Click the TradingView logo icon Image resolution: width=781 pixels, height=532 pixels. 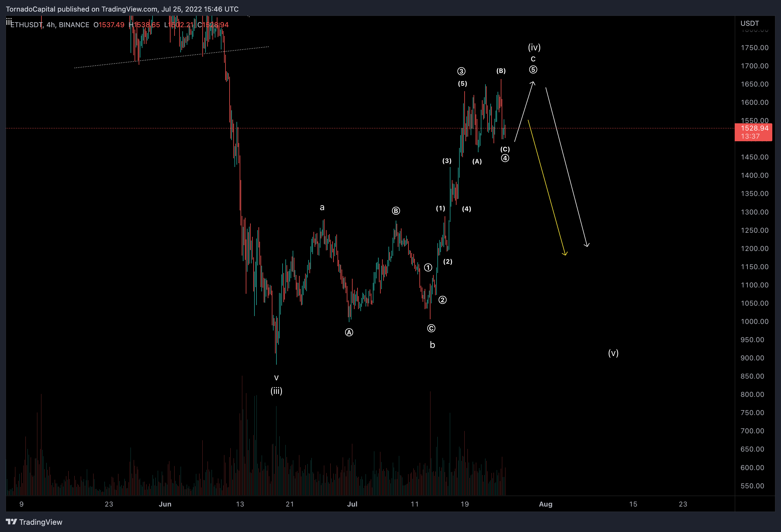[11, 522]
